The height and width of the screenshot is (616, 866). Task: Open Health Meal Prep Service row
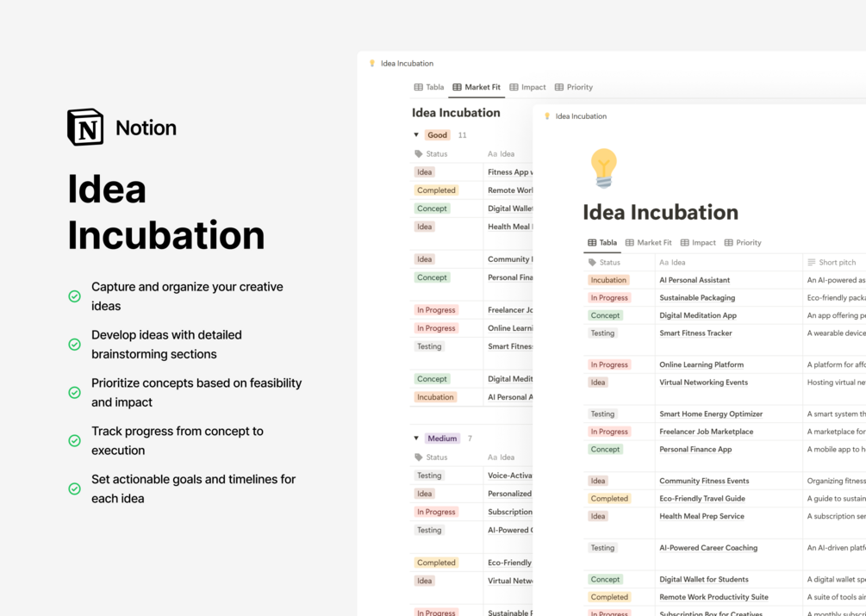701,515
